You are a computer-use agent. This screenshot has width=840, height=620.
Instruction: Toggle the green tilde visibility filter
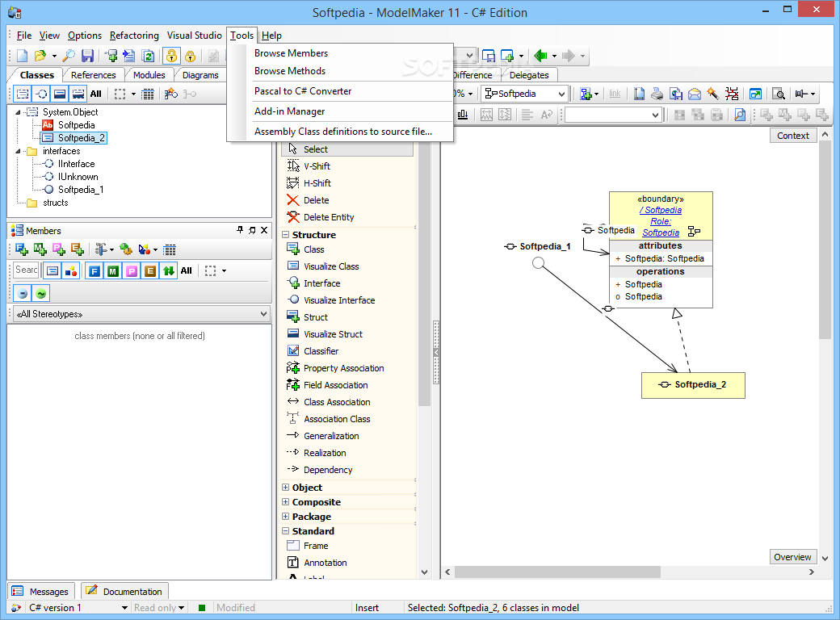point(40,293)
